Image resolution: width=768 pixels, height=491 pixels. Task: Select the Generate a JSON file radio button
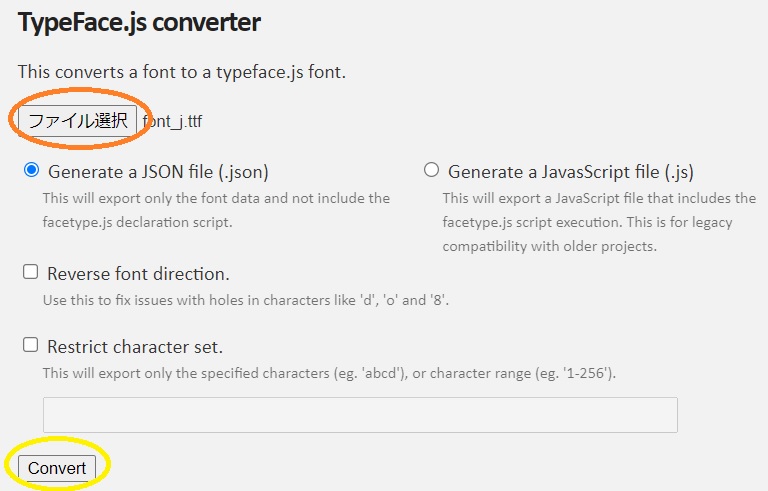point(31,170)
